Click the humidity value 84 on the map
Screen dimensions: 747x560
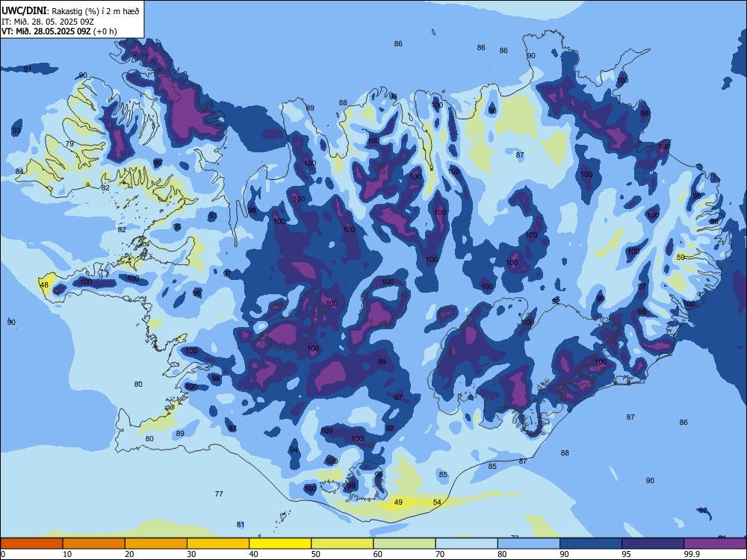point(19,172)
